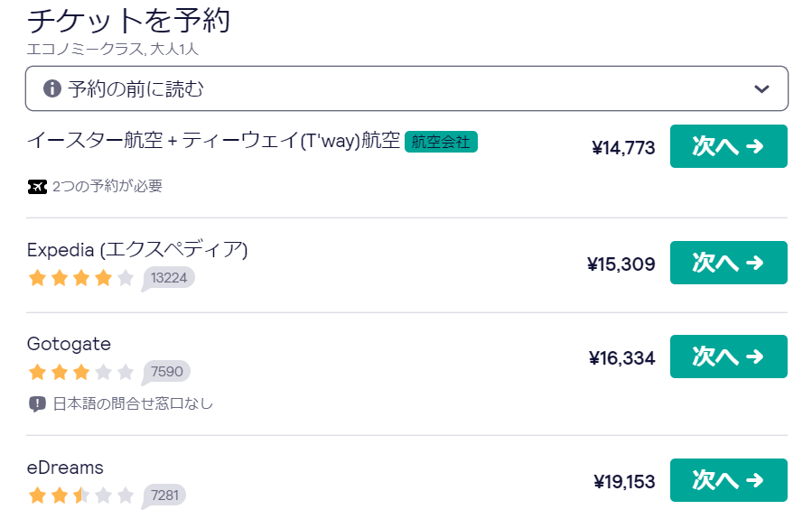Open the 予約の前に読む disclosure box

pyautogui.click(x=406, y=88)
